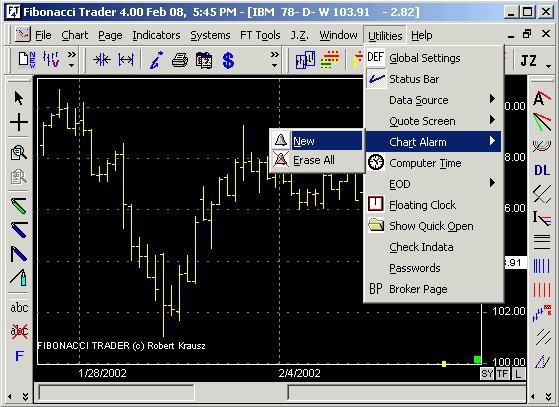Toggle the TF button below chart

pyautogui.click(x=503, y=374)
